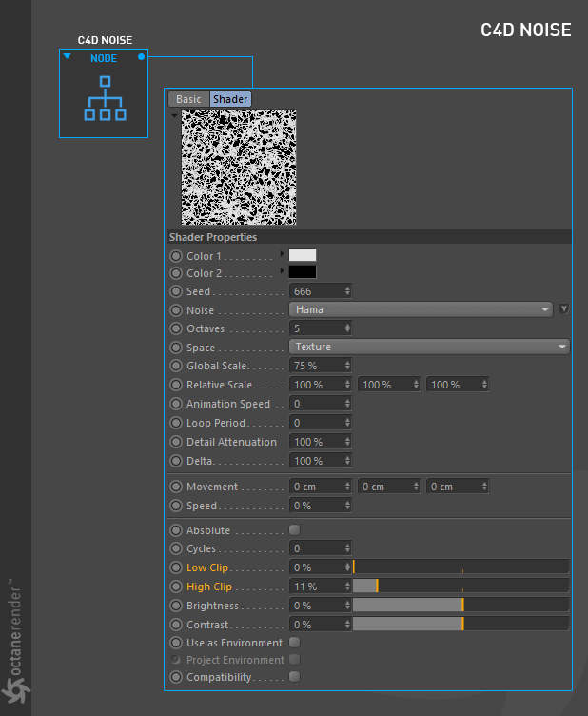Switch to the Basic tab
Screen dimensions: 588x716
pos(188,99)
